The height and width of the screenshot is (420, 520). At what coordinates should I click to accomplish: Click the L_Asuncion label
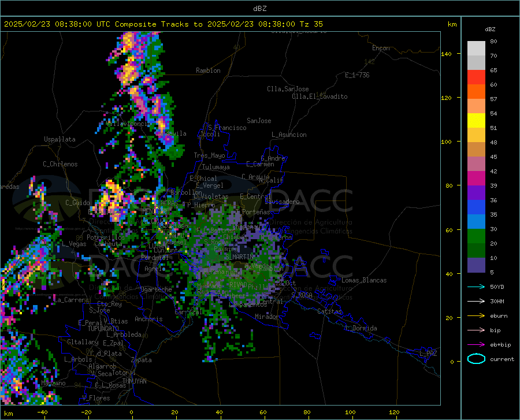[x=289, y=135]
